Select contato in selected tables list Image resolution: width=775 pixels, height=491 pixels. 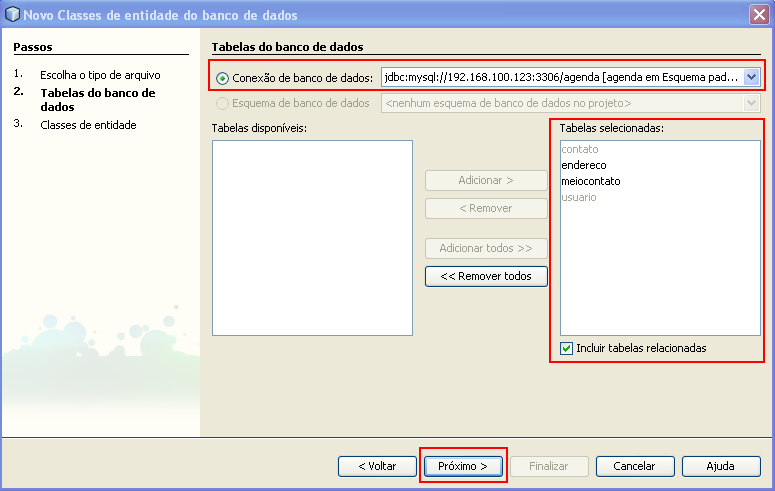[x=579, y=149]
